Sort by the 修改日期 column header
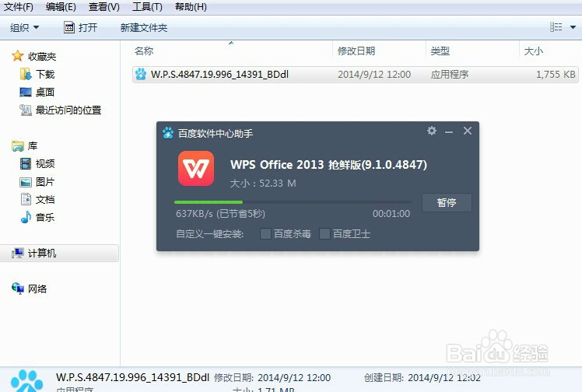This screenshot has width=582, height=392. pyautogui.click(x=356, y=51)
